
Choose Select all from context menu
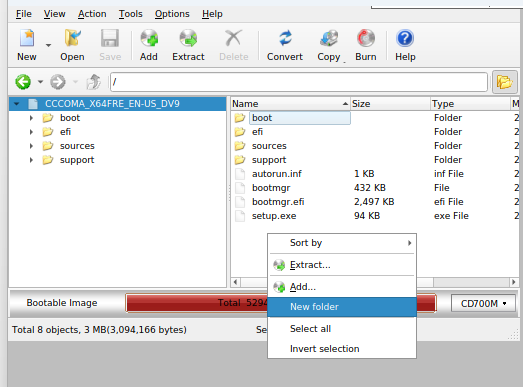(x=342, y=329)
